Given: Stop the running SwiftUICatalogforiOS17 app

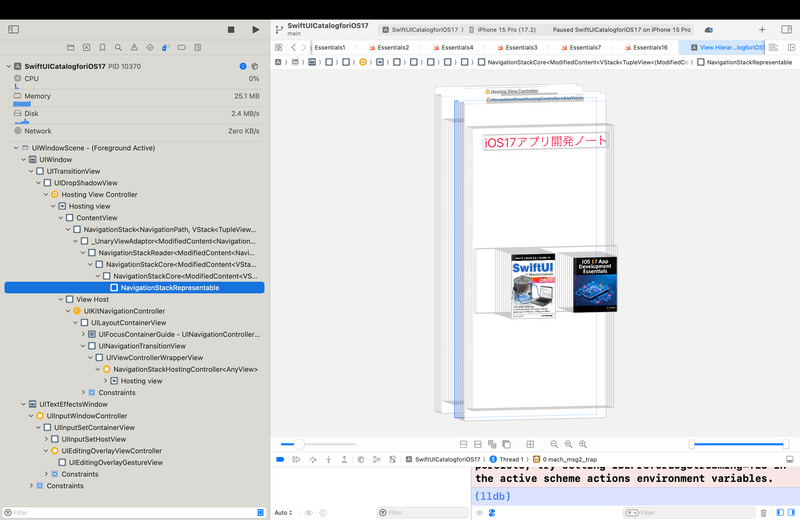Looking at the screenshot, I should tap(231, 30).
